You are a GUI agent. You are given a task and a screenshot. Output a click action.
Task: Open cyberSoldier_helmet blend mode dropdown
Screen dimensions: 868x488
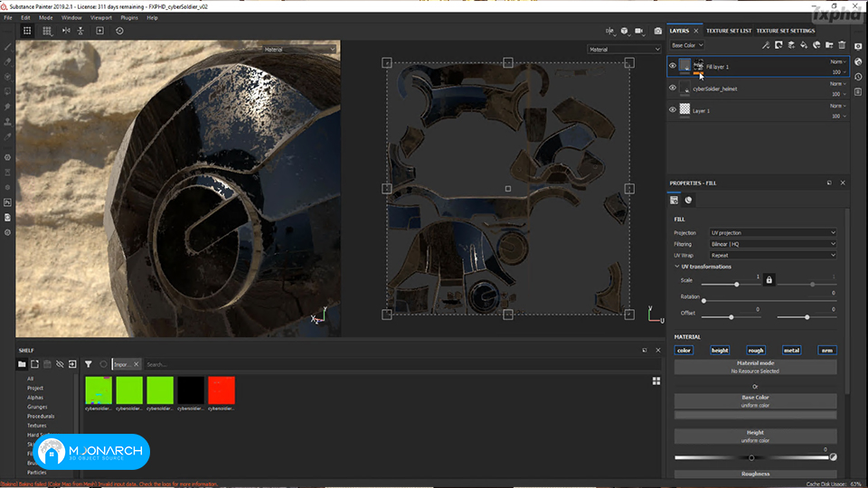point(838,84)
